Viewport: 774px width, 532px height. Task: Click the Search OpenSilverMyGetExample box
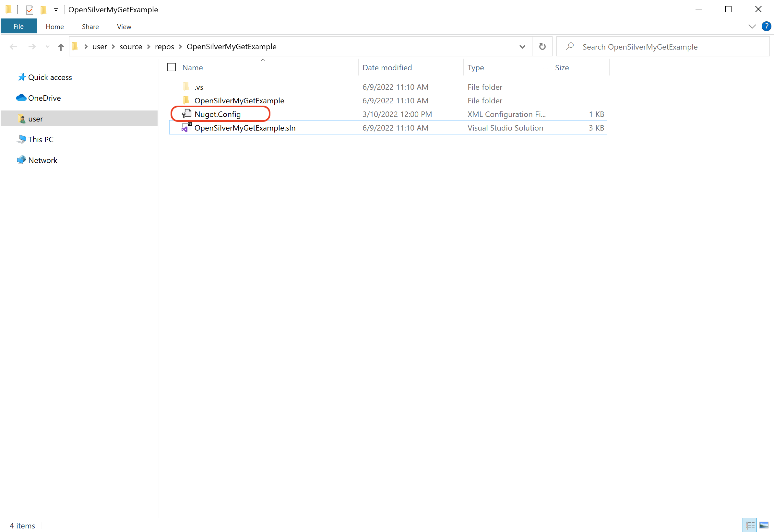pos(663,47)
